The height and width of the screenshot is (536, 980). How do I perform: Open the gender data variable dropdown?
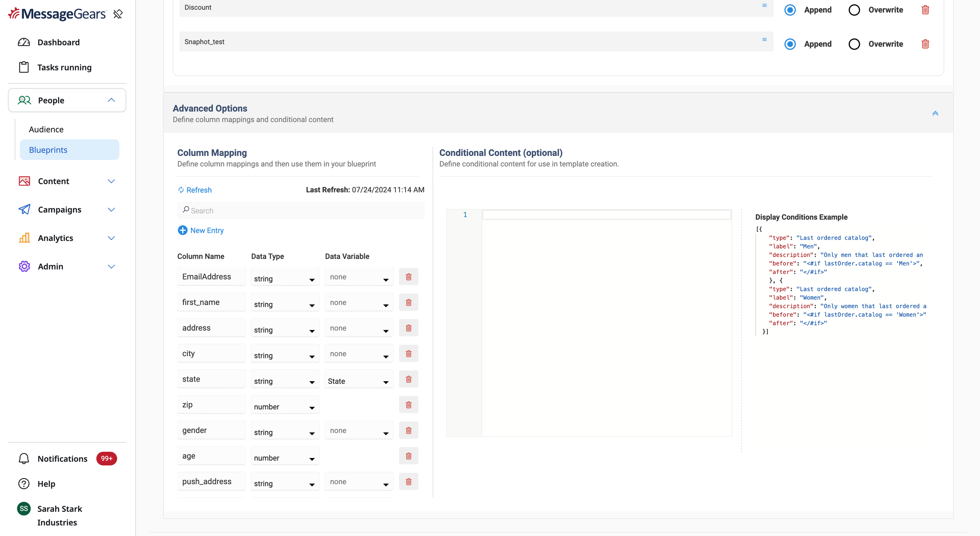tap(359, 430)
